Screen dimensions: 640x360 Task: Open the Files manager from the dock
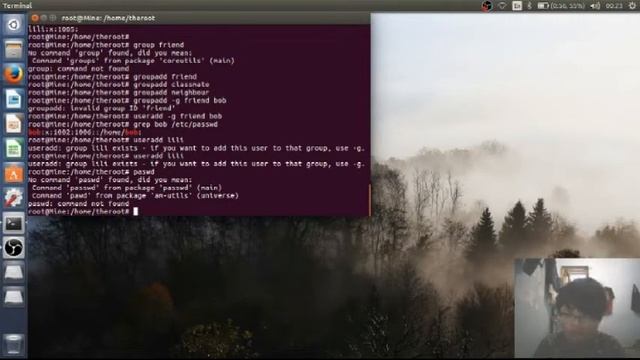click(x=13, y=50)
